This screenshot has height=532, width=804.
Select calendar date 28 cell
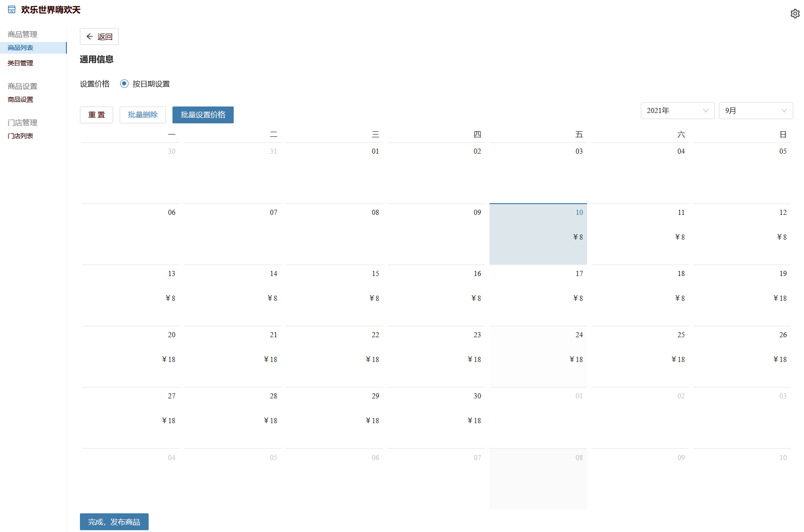click(x=232, y=418)
